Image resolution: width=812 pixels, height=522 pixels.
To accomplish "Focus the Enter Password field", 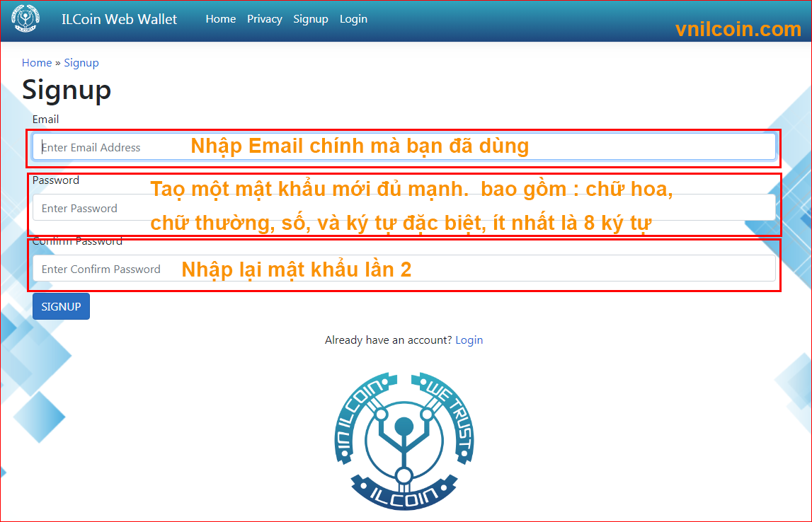I will pyautogui.click(x=404, y=207).
